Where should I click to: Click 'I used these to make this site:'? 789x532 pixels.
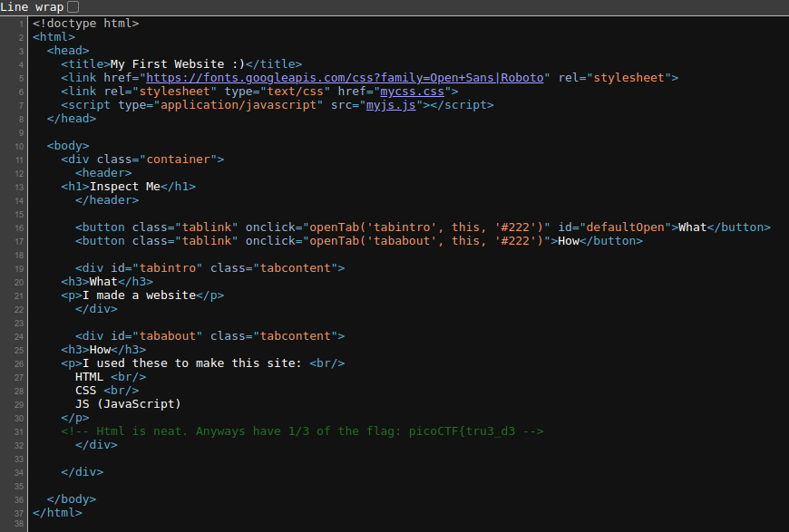coord(191,363)
